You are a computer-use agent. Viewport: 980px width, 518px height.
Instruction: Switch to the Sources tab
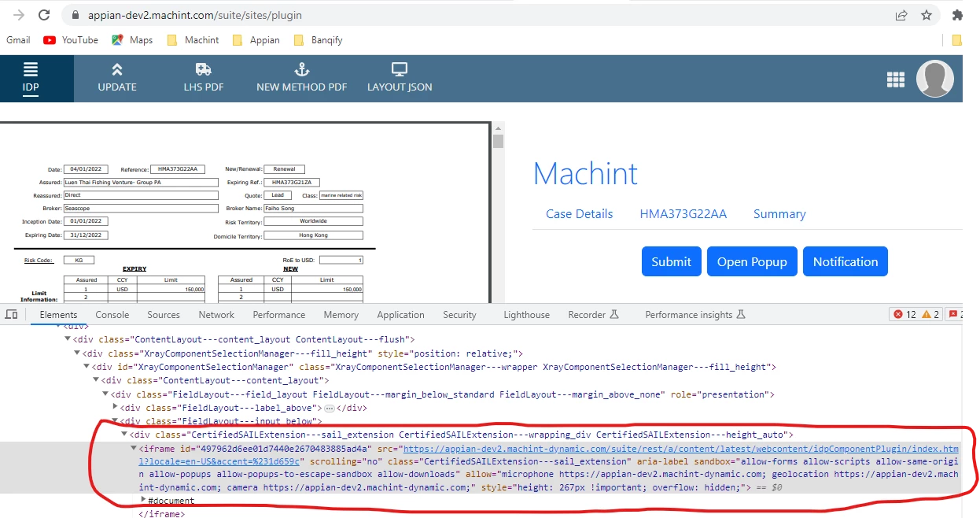[x=164, y=315]
